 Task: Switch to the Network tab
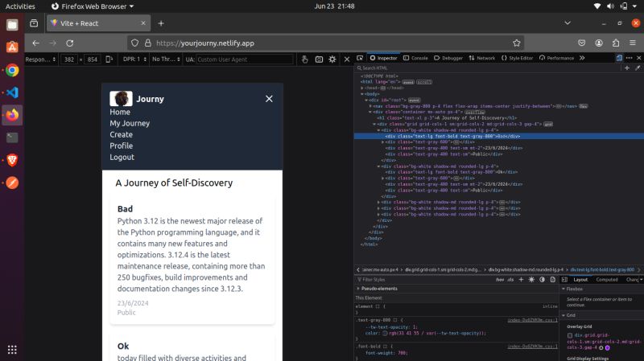[481, 58]
